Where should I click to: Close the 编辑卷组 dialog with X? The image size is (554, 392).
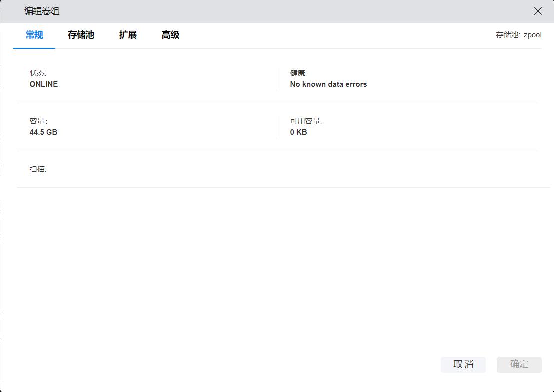[538, 11]
